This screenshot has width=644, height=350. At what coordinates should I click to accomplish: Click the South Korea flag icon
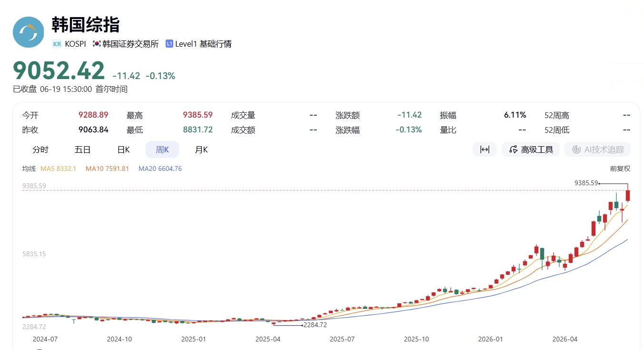click(x=97, y=44)
